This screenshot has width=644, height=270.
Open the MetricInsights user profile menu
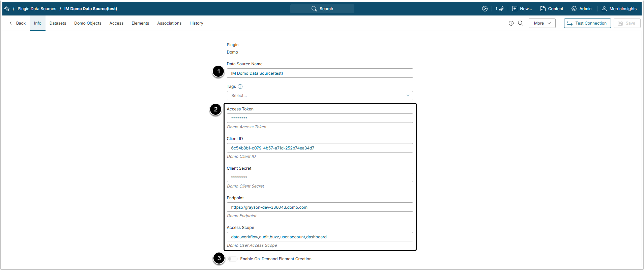[x=619, y=9]
